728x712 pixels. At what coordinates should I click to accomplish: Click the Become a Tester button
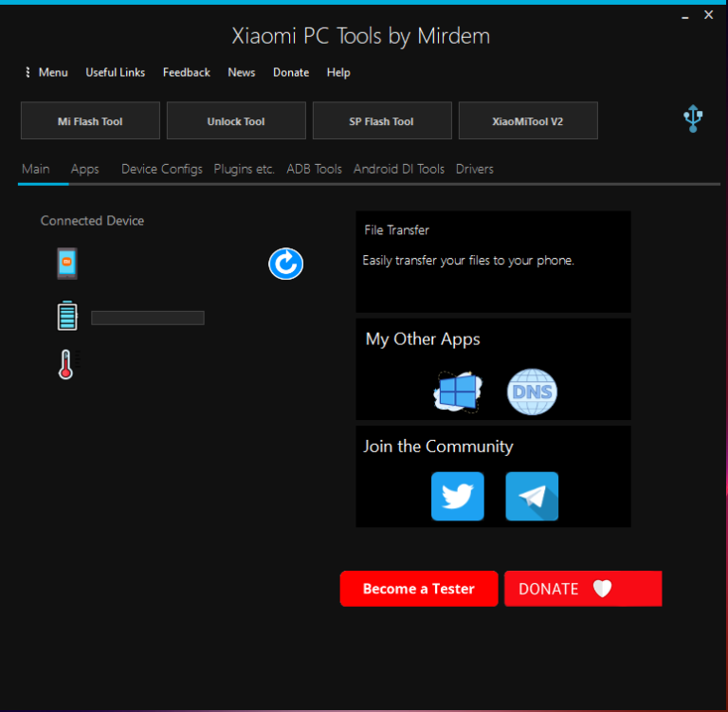point(419,589)
